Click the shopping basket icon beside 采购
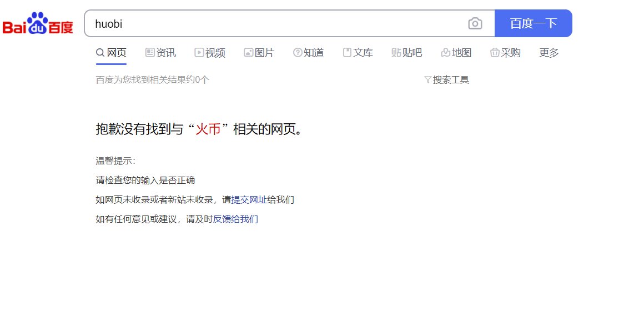 [x=495, y=53]
